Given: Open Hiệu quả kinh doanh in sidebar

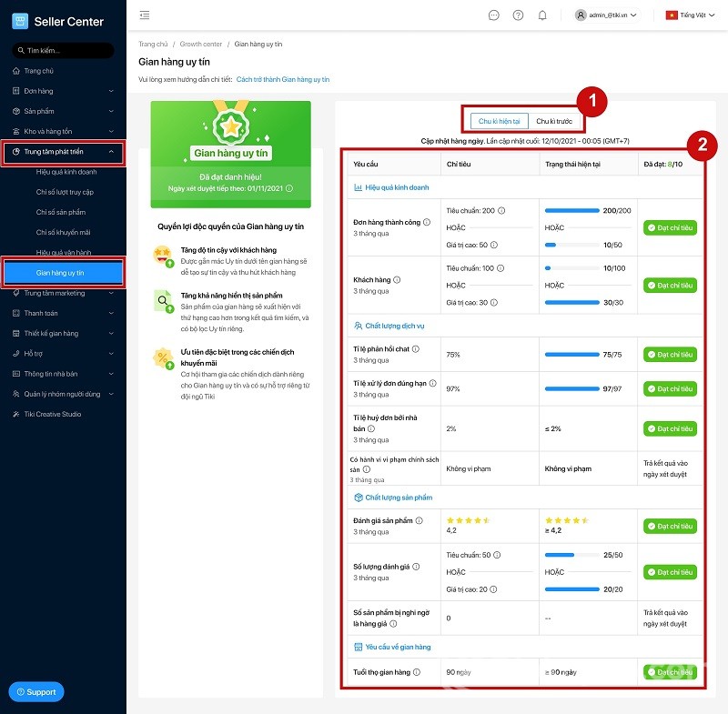Looking at the screenshot, I should pos(66,172).
